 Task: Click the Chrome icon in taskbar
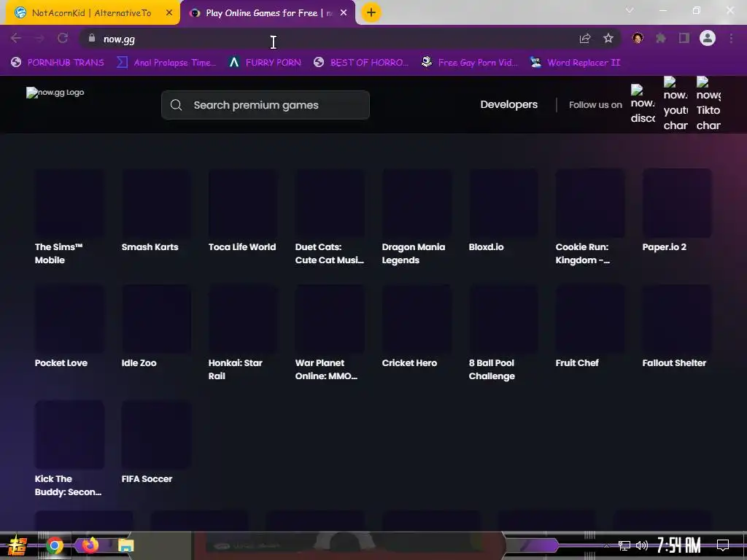click(55, 545)
